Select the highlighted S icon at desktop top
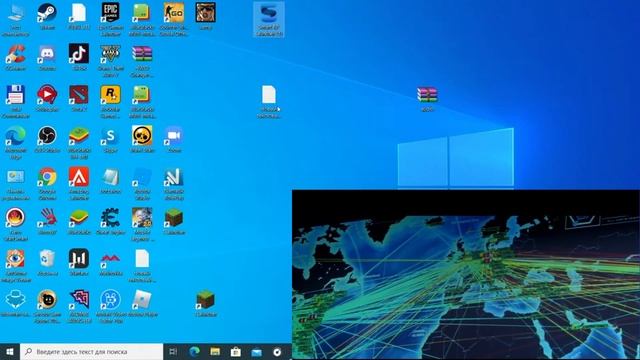The height and width of the screenshot is (360, 640). click(x=269, y=20)
